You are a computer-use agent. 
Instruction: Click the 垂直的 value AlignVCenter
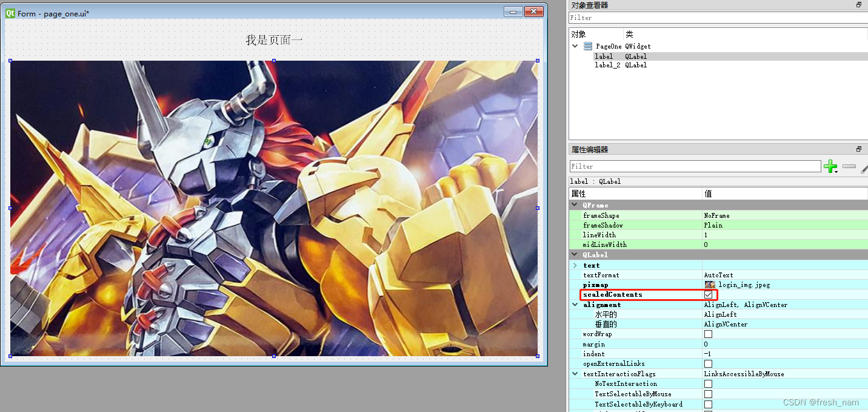click(x=726, y=324)
